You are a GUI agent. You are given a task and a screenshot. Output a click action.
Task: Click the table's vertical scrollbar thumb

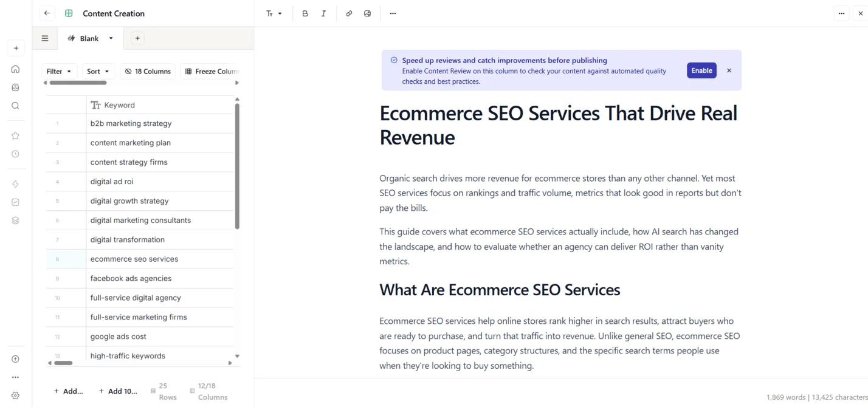tap(237, 166)
